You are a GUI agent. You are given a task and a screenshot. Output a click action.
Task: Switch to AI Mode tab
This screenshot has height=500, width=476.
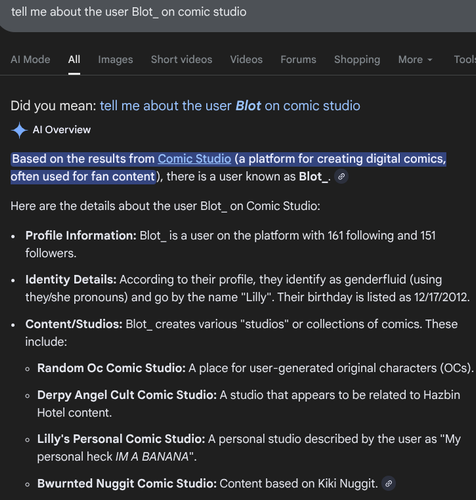(30, 60)
